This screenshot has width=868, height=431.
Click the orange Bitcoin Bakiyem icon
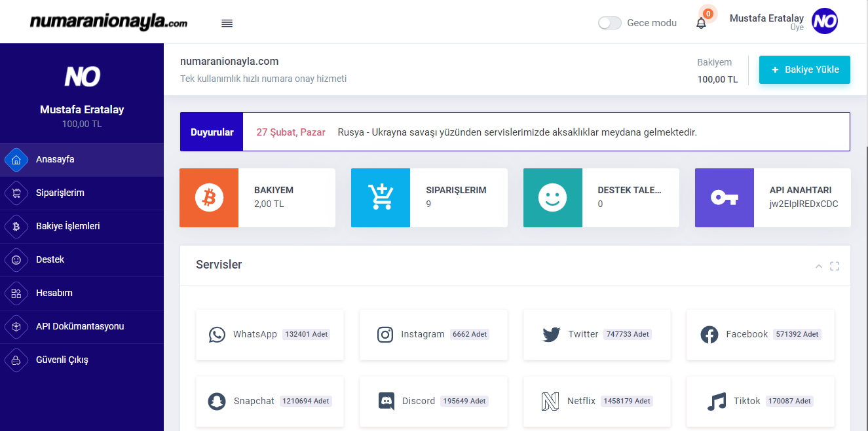coord(209,198)
